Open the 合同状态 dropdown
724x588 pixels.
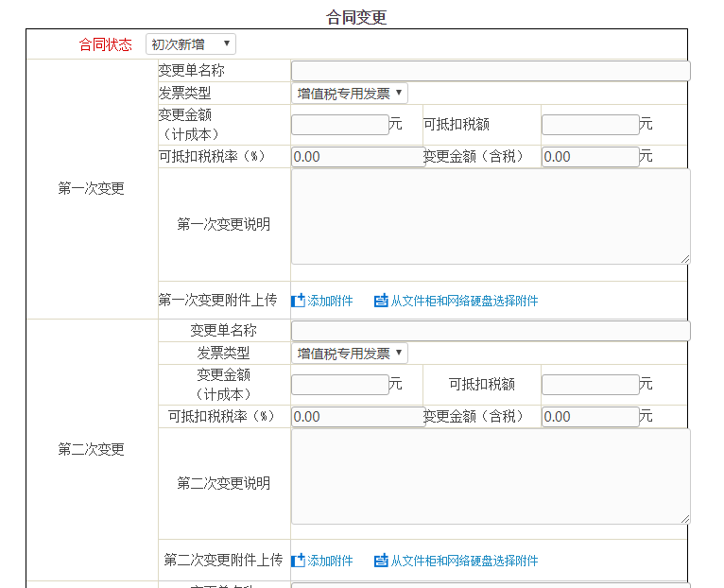pyautogui.click(x=190, y=44)
